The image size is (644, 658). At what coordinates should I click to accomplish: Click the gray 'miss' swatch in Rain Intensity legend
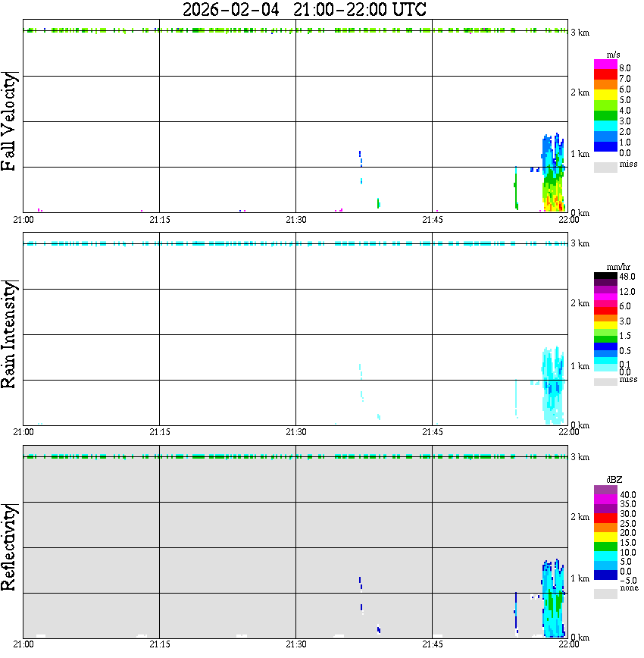605,382
